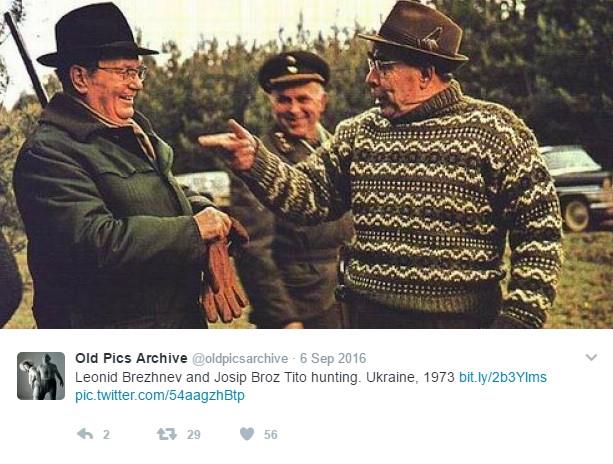Click the reply arrow icon

85,434
